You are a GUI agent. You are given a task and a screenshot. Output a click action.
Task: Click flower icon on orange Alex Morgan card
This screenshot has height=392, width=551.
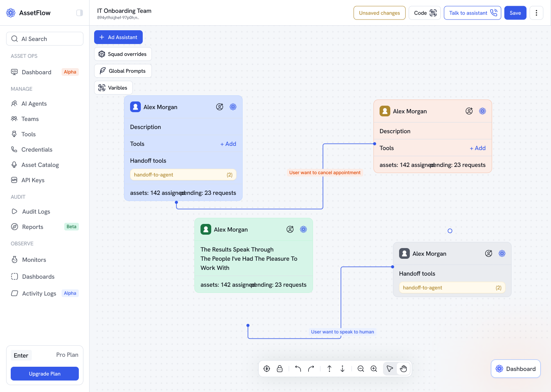coord(483,111)
